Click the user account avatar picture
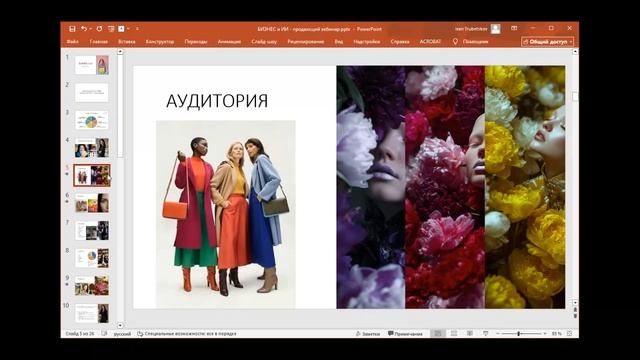Image resolution: width=640 pixels, height=360 pixels. tap(496, 29)
